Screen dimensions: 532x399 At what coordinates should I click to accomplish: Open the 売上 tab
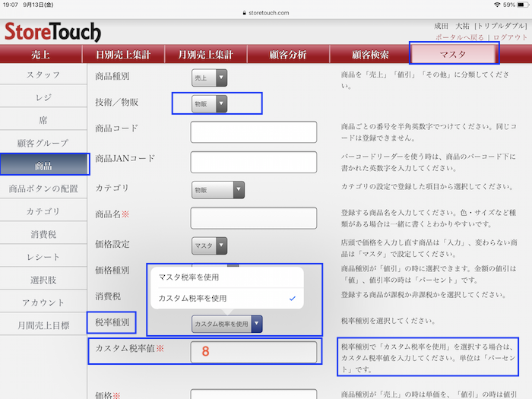click(x=43, y=54)
